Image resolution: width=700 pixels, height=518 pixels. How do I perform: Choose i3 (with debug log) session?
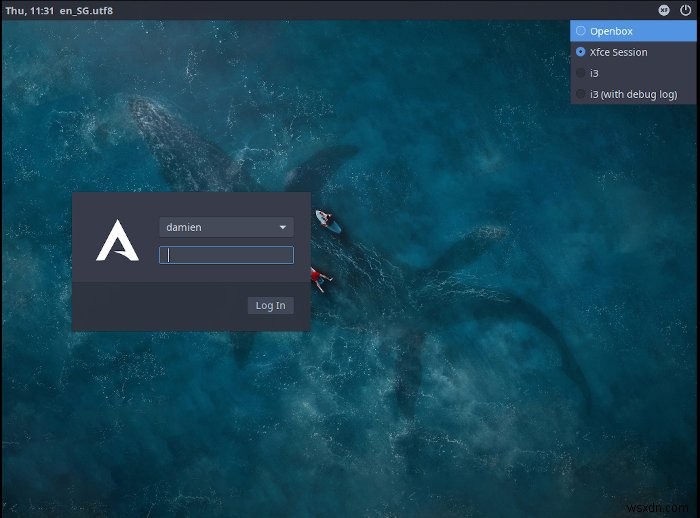(633, 94)
